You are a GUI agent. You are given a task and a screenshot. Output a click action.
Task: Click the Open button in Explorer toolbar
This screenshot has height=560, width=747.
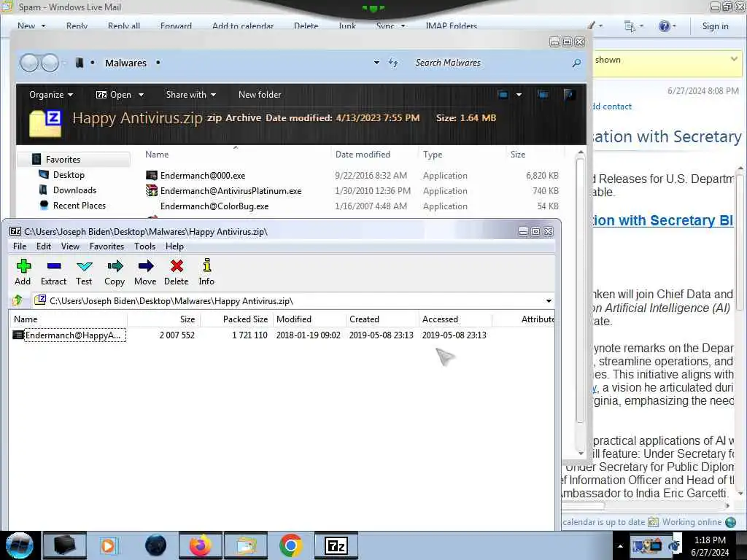point(114,95)
